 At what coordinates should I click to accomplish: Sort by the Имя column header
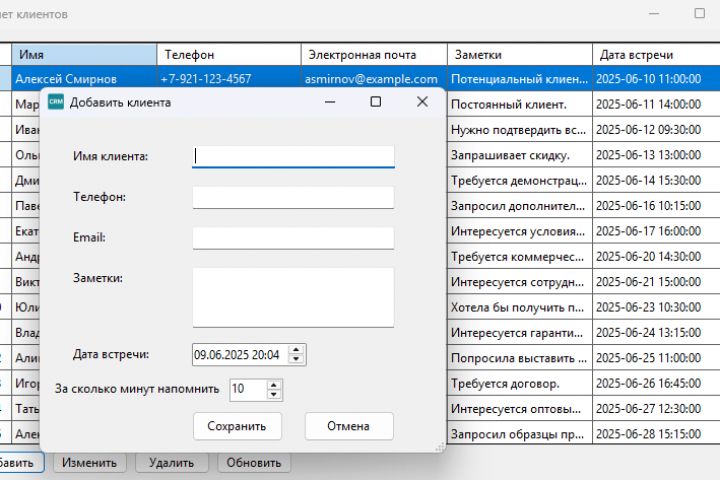(x=84, y=55)
